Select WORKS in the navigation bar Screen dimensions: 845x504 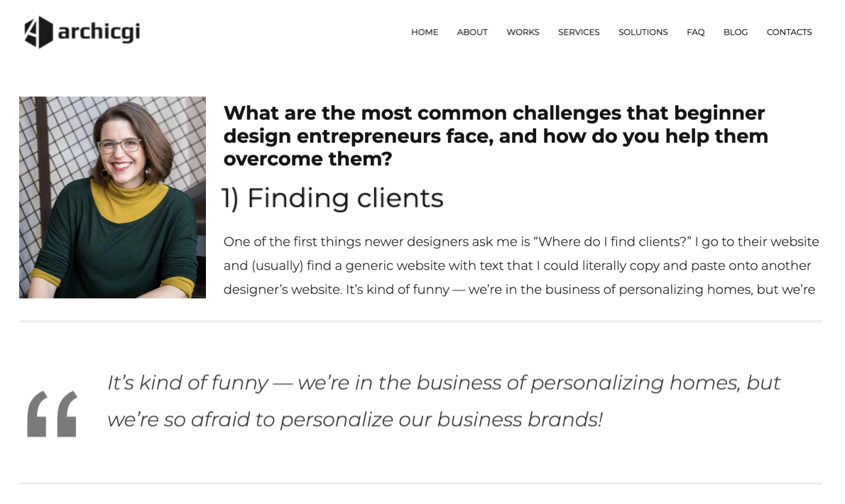pyautogui.click(x=523, y=32)
